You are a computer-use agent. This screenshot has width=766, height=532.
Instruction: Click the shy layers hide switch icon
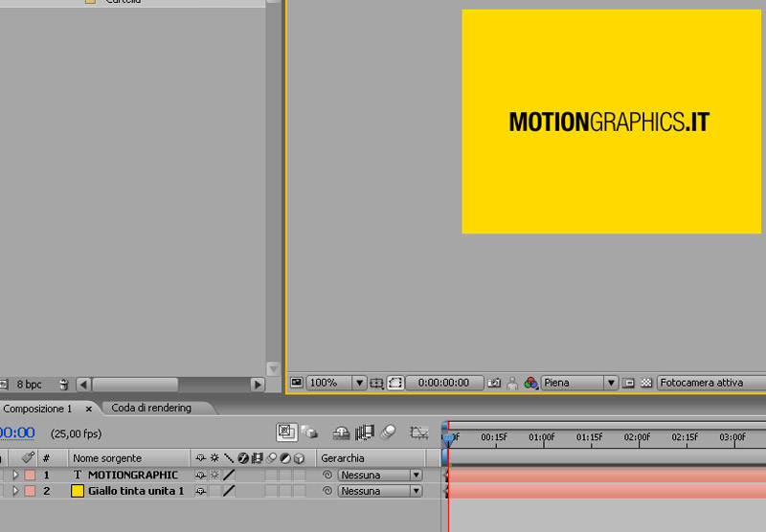pyautogui.click(x=342, y=432)
